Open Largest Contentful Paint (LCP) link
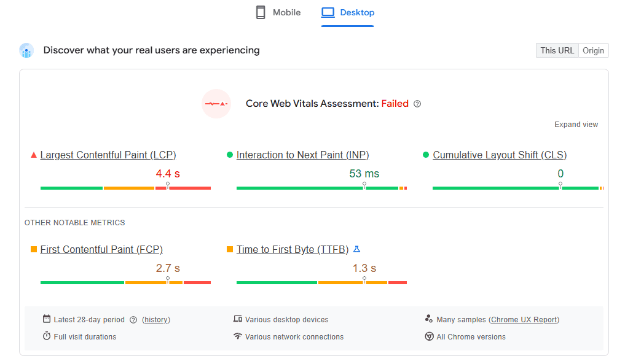625x364 pixels. pos(108,155)
